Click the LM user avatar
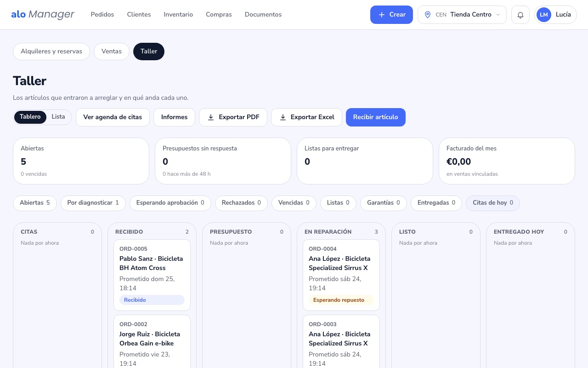588x368 pixels. click(544, 15)
